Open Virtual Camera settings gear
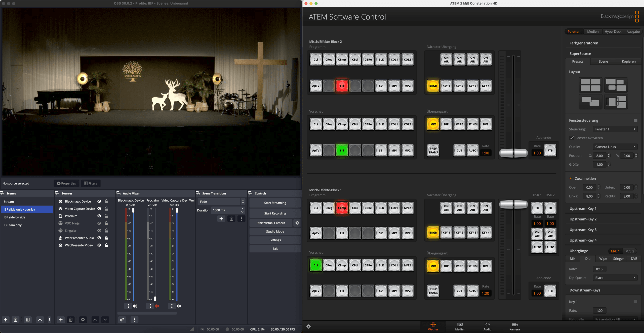Screen dimensions: 644x333 point(297,223)
